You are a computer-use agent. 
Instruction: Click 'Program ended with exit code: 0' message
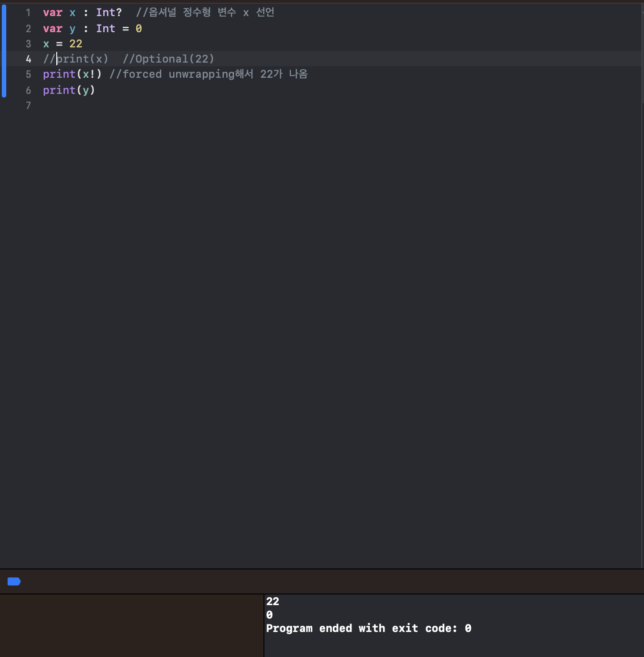pos(369,628)
